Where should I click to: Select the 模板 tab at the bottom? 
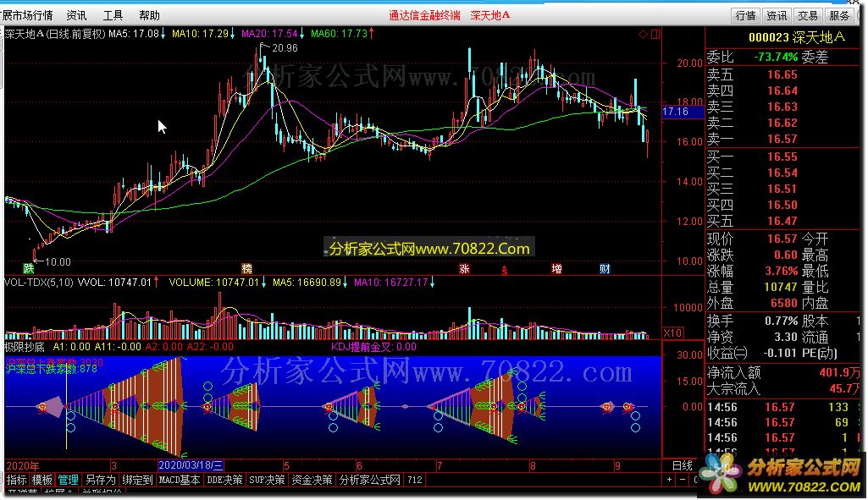[x=42, y=480]
